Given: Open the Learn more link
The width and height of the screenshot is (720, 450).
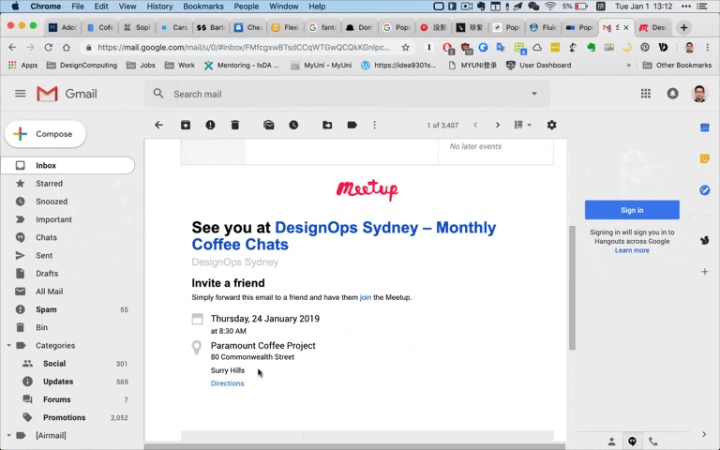Looking at the screenshot, I should 632,250.
